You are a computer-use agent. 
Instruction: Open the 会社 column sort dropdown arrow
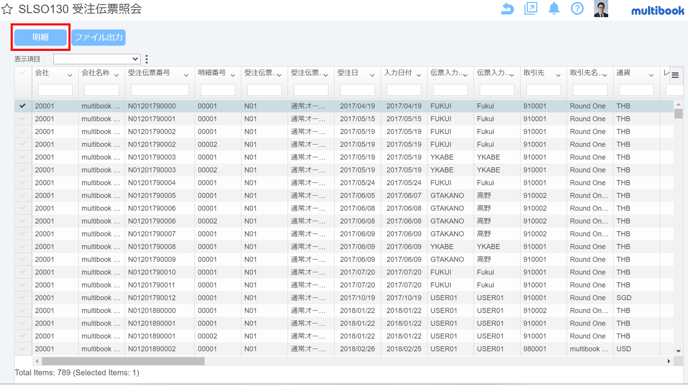pos(70,76)
